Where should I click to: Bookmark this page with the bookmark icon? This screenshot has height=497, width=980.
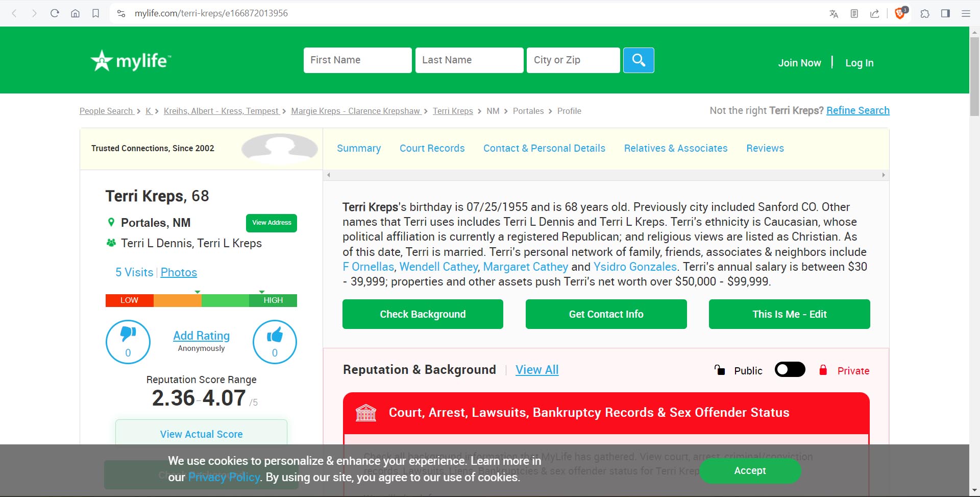95,13
